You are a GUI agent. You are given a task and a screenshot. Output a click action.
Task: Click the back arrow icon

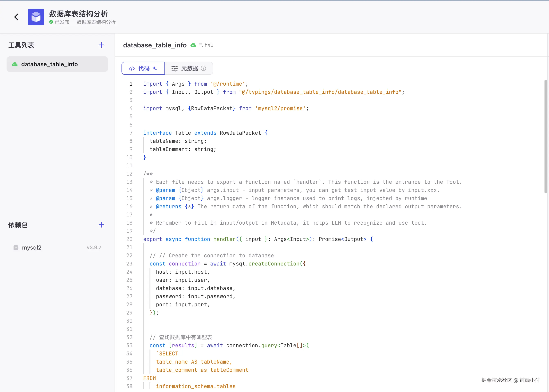16,17
